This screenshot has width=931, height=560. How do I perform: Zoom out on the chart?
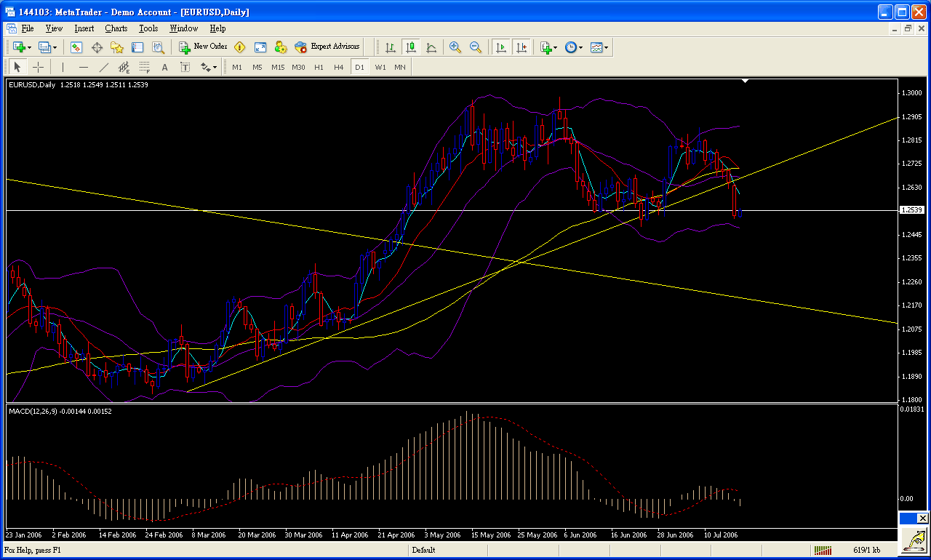click(476, 47)
